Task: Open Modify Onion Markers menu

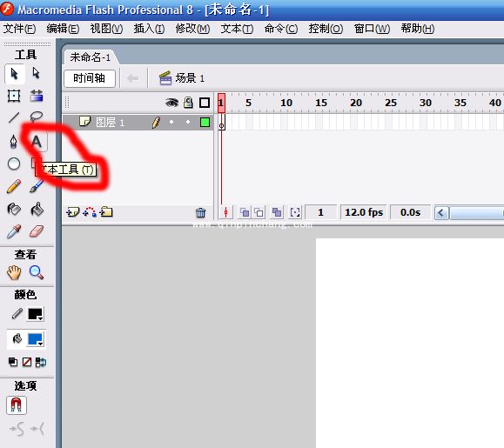Action: coord(295,212)
